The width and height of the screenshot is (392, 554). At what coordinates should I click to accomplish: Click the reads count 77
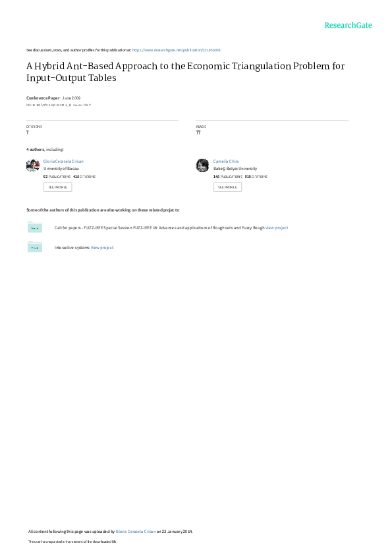198,132
